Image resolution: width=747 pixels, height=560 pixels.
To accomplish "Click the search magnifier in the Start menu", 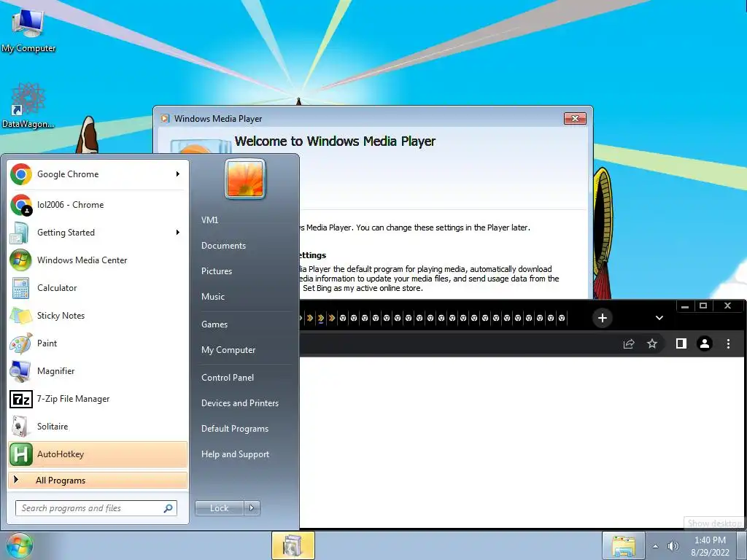I will tap(169, 508).
